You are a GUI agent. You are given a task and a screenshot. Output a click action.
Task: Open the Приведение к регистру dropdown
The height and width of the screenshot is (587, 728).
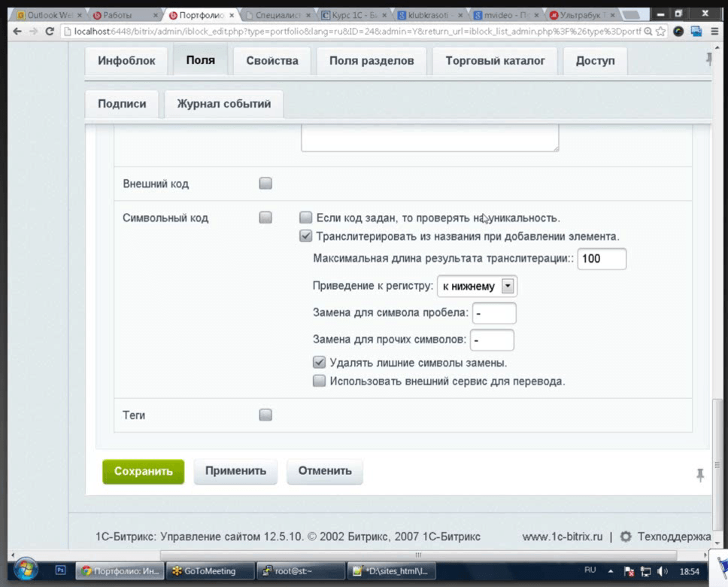click(x=478, y=286)
